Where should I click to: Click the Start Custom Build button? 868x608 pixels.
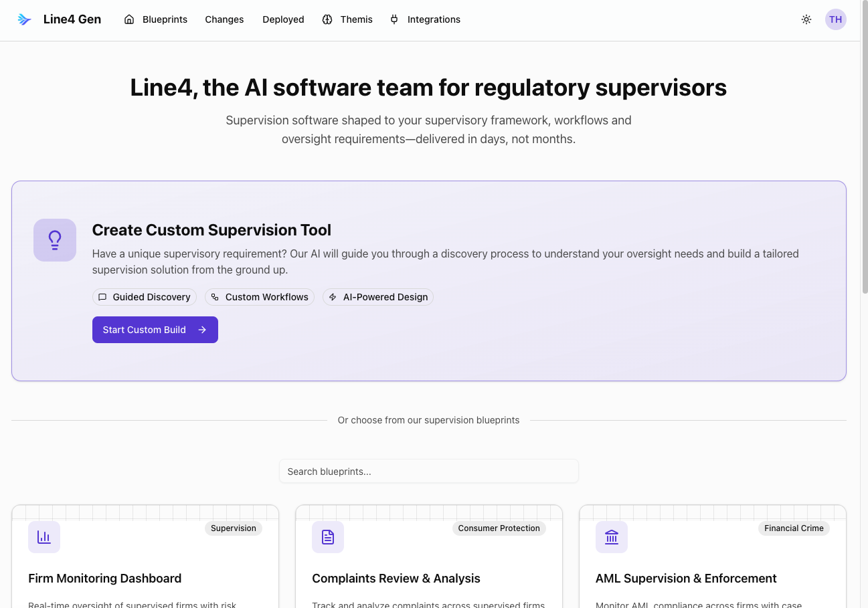click(155, 329)
